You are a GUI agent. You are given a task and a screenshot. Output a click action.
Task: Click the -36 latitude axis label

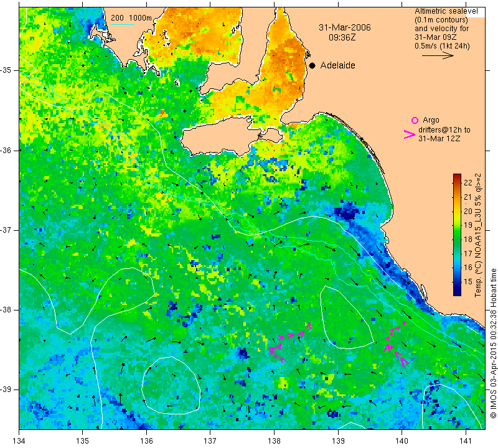coord(7,150)
